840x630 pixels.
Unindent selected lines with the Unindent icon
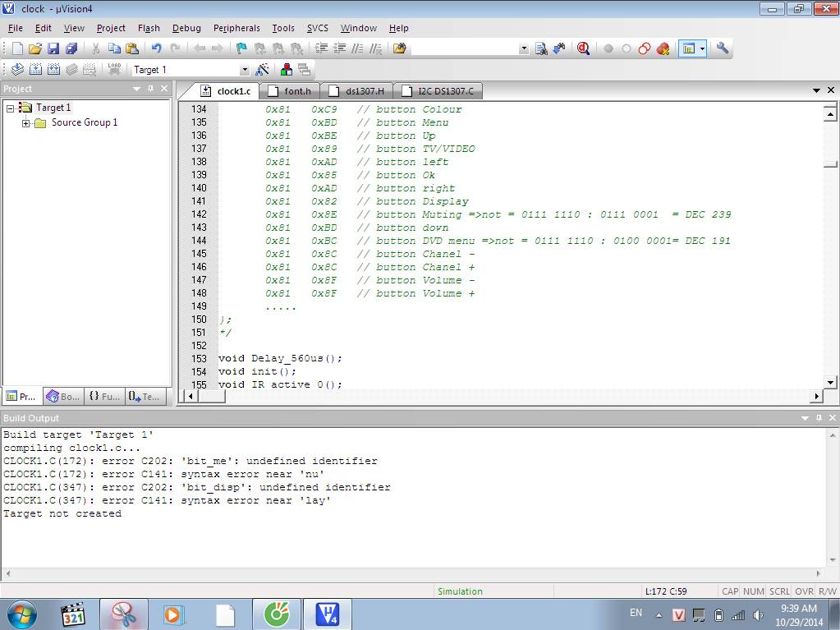pos(339,48)
